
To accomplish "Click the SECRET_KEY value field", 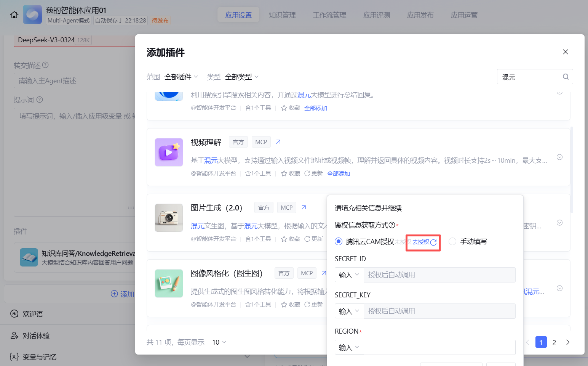I will click(439, 311).
